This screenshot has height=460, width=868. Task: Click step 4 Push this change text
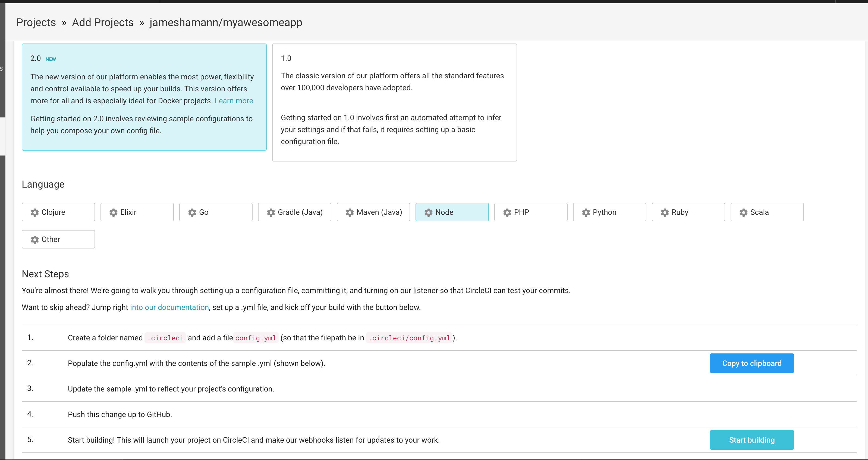[x=120, y=415]
